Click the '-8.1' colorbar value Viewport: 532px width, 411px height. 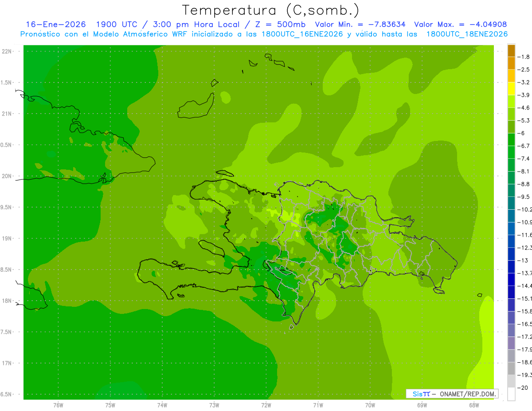(524, 171)
